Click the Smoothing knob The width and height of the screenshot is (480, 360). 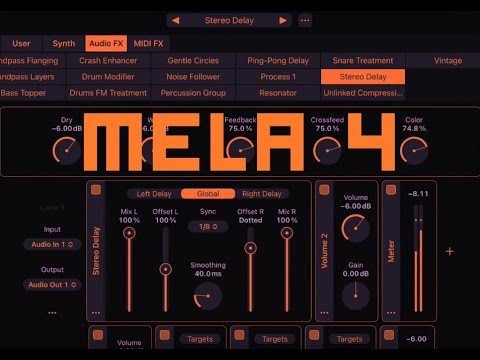(208, 296)
